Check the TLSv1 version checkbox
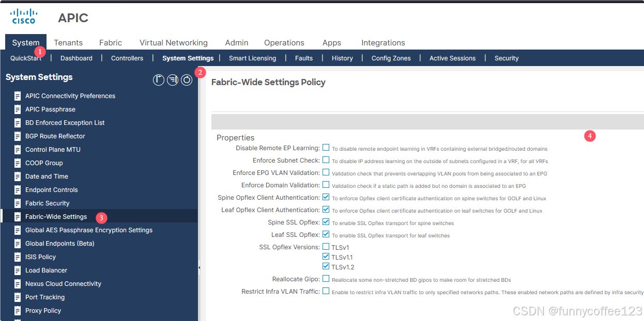 click(326, 247)
